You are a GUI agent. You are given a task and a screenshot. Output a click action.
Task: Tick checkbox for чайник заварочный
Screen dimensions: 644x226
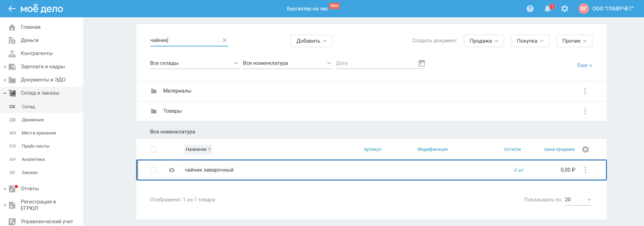(x=153, y=170)
